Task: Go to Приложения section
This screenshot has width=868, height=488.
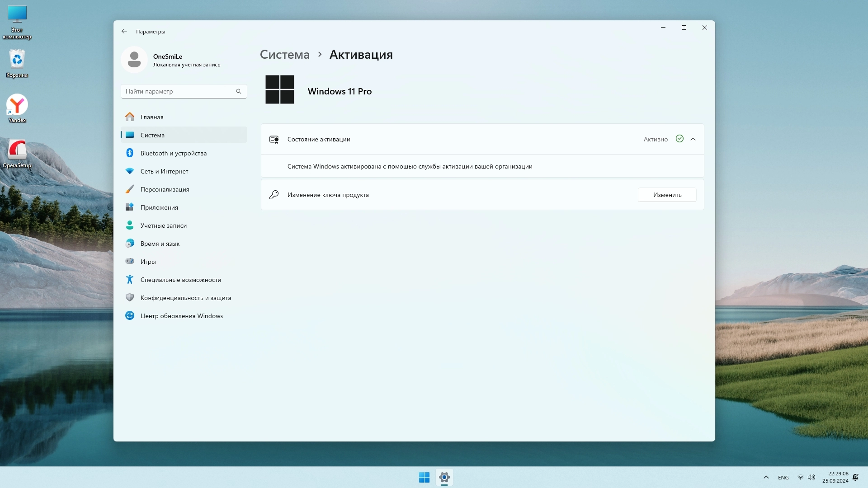Action: [x=159, y=207]
